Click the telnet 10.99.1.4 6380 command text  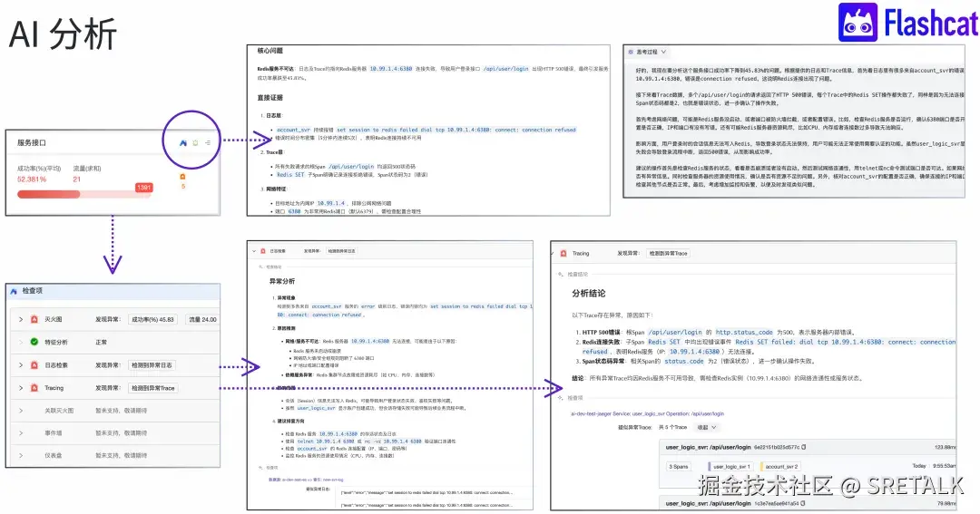(324, 441)
